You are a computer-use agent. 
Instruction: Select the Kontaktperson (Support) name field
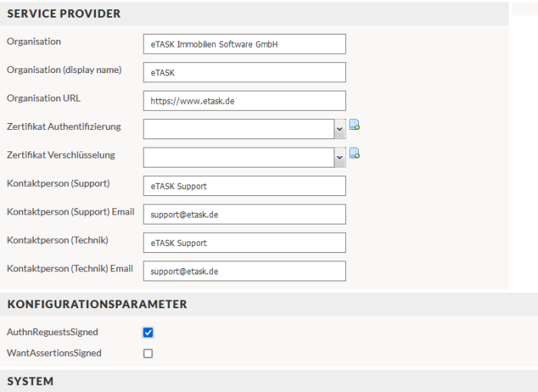244,186
